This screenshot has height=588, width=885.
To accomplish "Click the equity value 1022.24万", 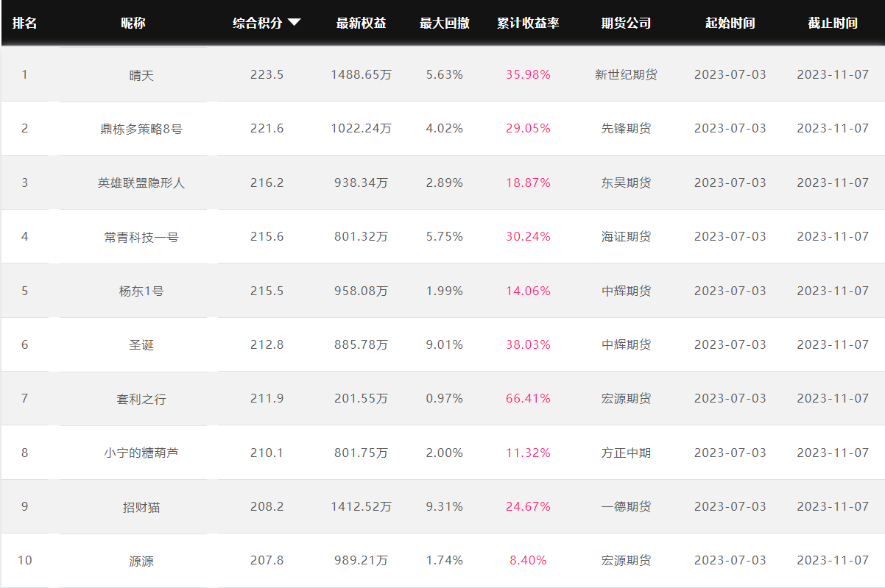I will 362,128.
